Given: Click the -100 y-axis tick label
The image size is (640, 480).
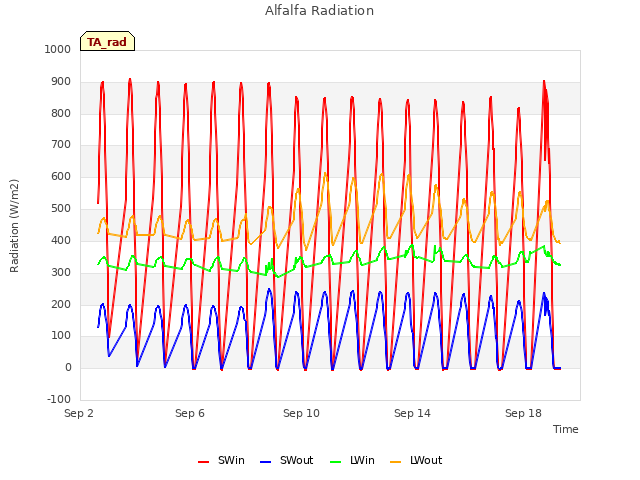Looking at the screenshot, I should tap(59, 399).
